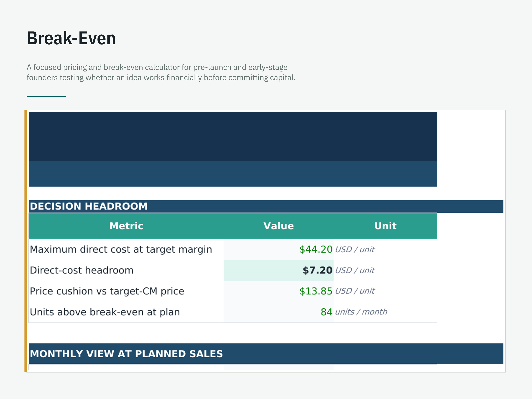Select the 84 units value cell
The height and width of the screenshot is (399, 532).
(279, 312)
